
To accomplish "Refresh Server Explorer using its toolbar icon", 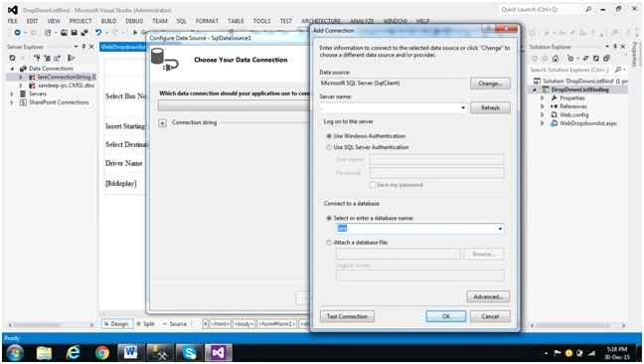I will coord(12,58).
